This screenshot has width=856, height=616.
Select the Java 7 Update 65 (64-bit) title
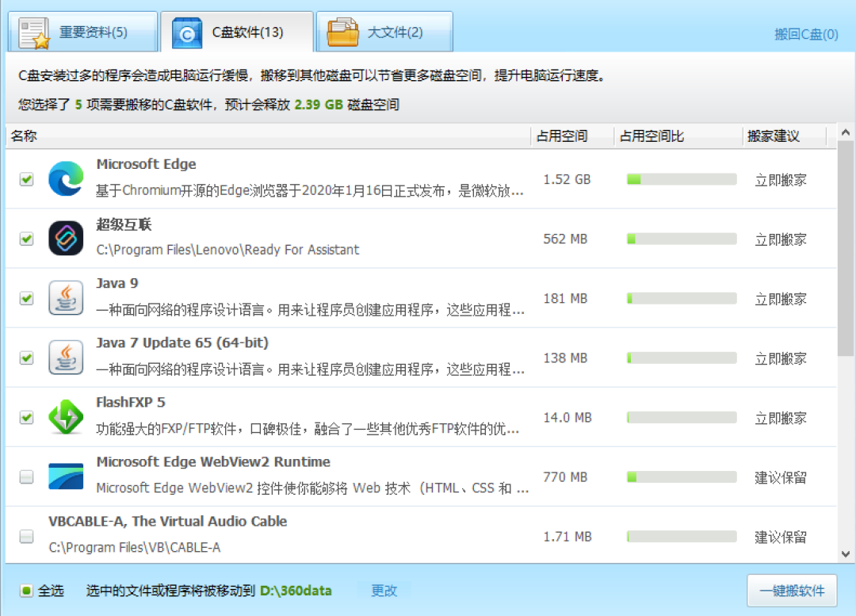182,343
